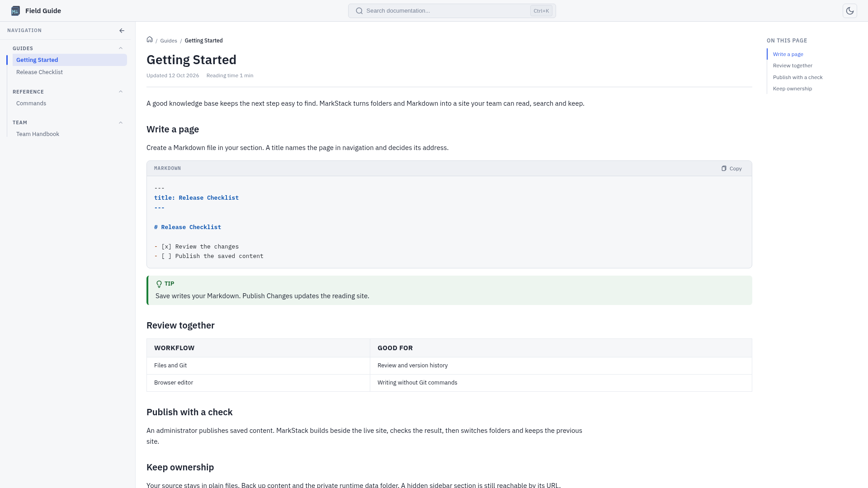Go home via breadcrumb house icon

(x=150, y=40)
